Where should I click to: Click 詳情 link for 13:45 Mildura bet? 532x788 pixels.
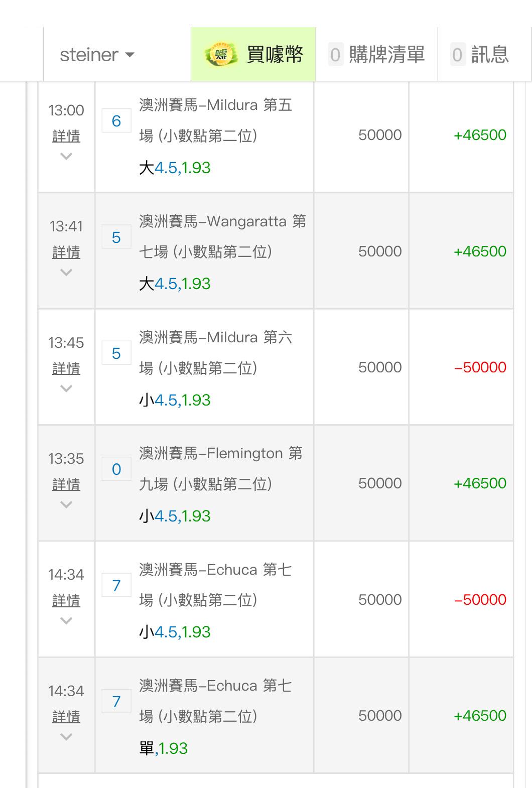[x=66, y=368]
